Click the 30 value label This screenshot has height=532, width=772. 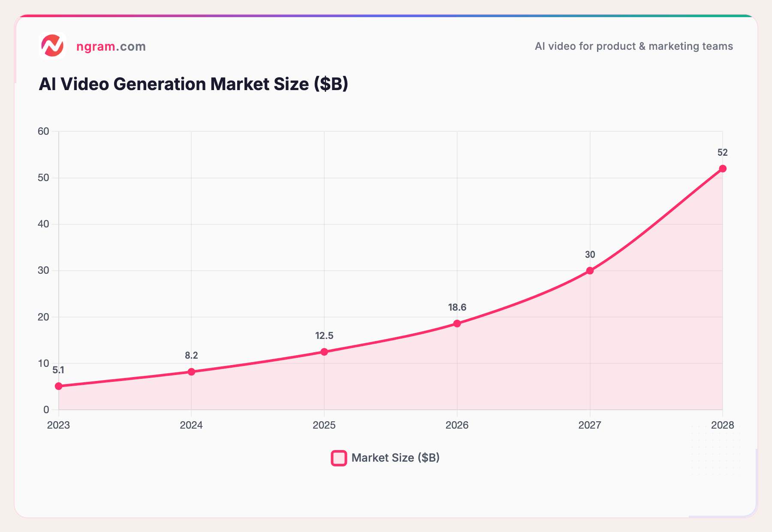coord(590,255)
